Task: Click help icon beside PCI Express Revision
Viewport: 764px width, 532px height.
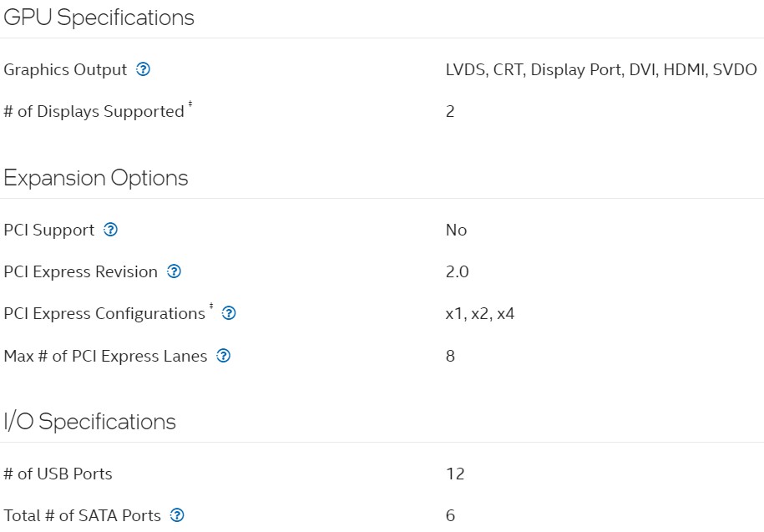Action: 174,271
